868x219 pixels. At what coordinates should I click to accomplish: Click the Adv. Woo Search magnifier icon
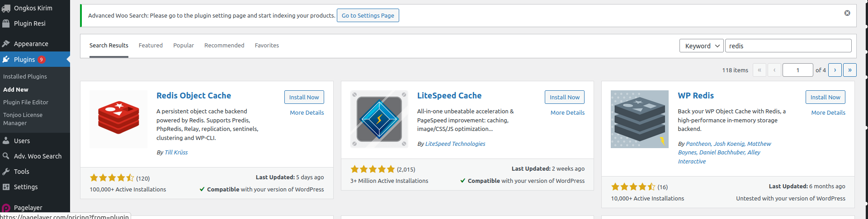coord(6,156)
